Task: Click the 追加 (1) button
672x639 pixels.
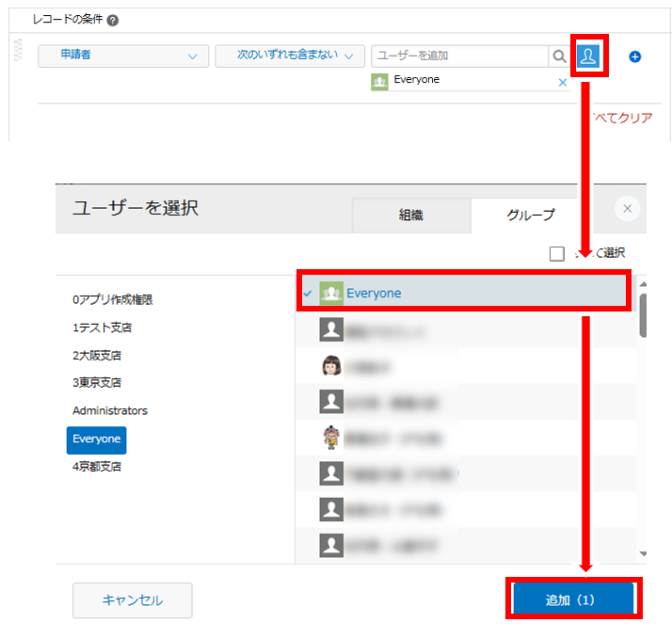Action: point(573,599)
